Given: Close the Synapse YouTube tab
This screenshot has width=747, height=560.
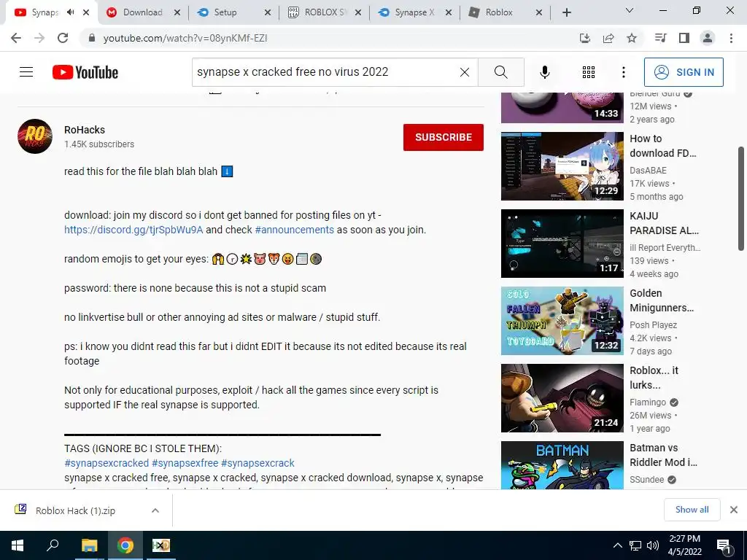Looking at the screenshot, I should pos(86,12).
